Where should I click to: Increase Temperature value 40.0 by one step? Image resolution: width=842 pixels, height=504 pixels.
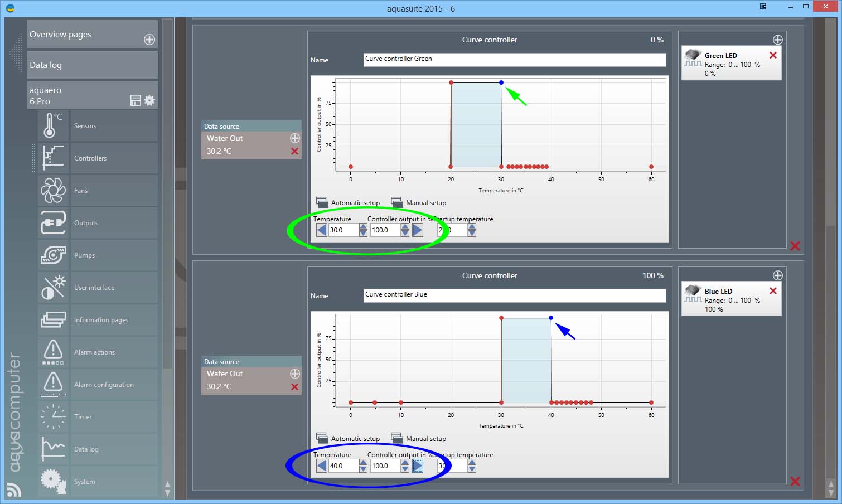click(x=363, y=462)
